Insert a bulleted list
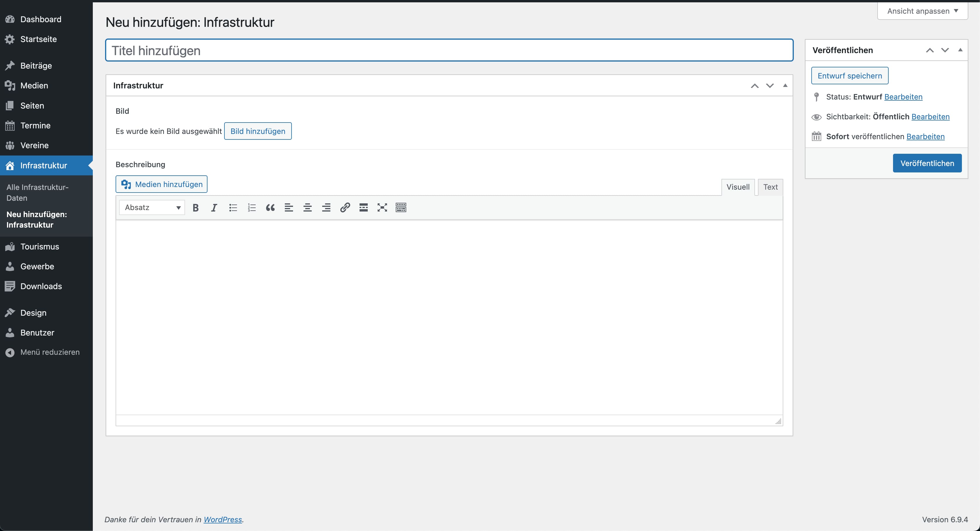The width and height of the screenshot is (980, 531). 233,208
